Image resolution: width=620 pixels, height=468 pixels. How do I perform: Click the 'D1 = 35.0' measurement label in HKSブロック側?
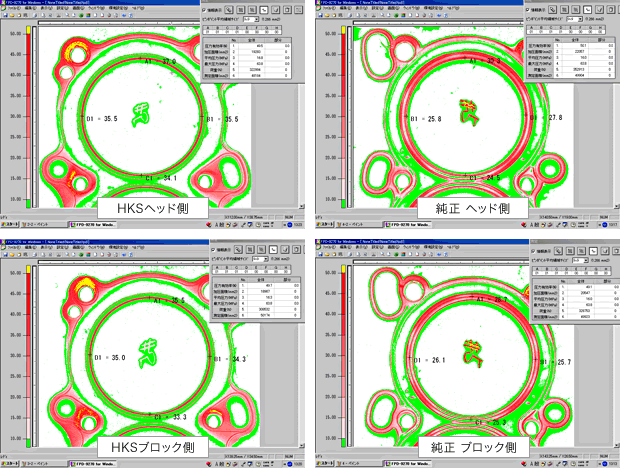[x=110, y=358]
